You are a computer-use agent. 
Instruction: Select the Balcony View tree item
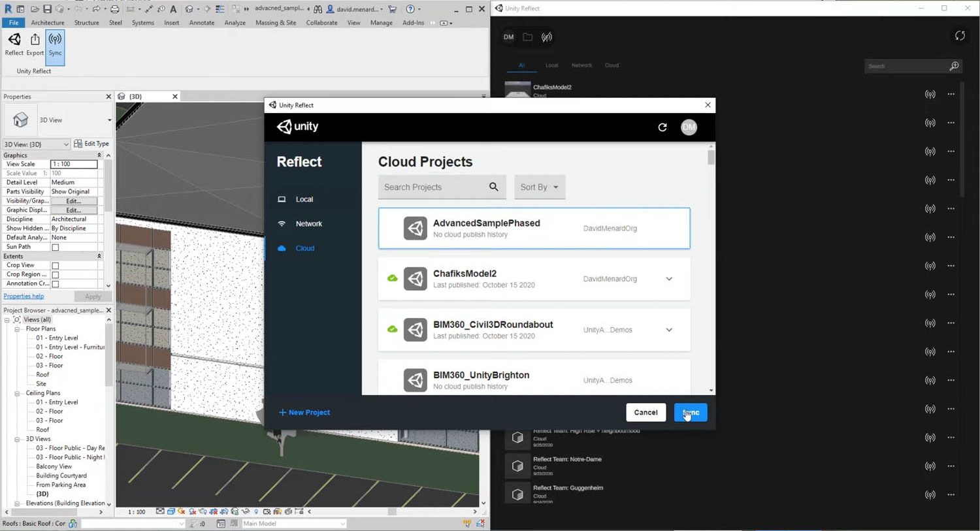click(54, 467)
